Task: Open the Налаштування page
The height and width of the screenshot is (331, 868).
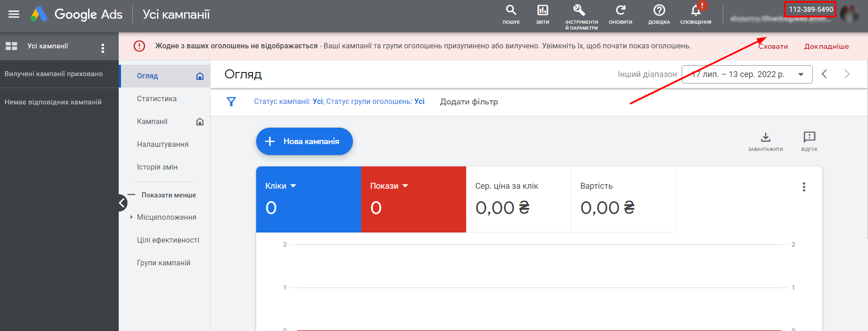Action: pos(163,145)
